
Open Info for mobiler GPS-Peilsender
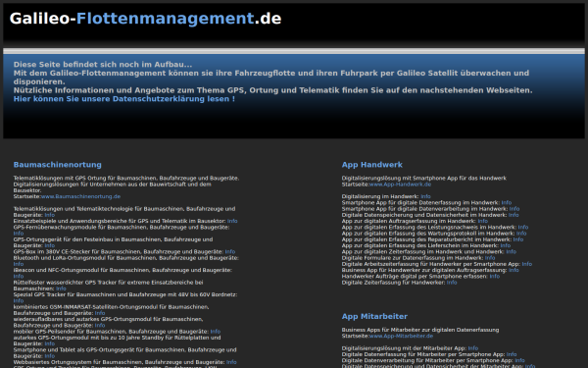(216, 332)
